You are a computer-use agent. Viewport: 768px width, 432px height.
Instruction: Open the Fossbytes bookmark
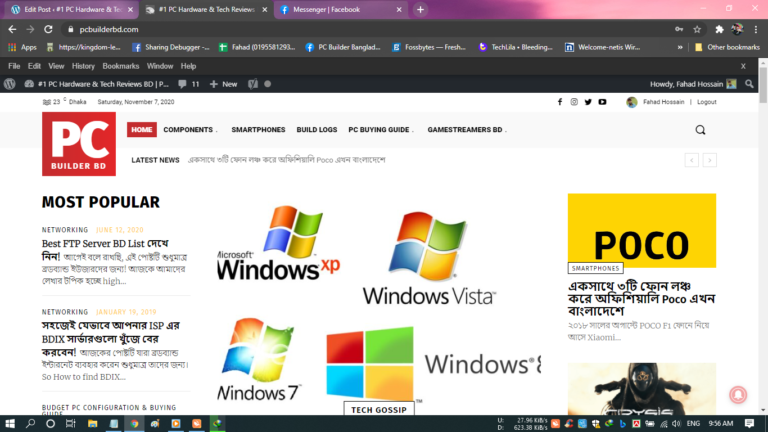(x=429, y=48)
